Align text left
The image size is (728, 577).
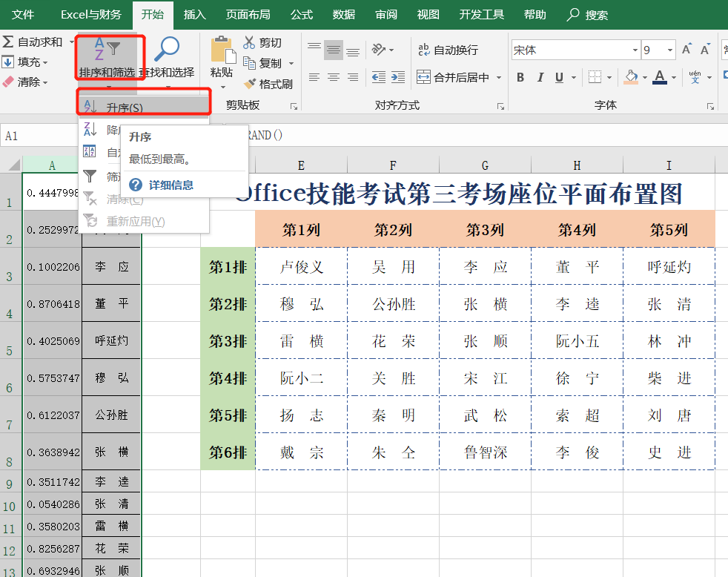[x=314, y=77]
